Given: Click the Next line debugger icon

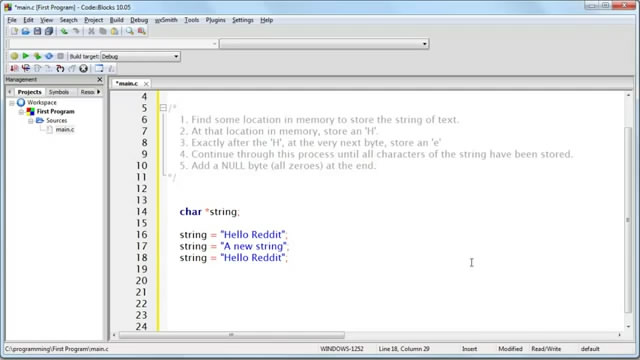Looking at the screenshot, I should coord(37,68).
